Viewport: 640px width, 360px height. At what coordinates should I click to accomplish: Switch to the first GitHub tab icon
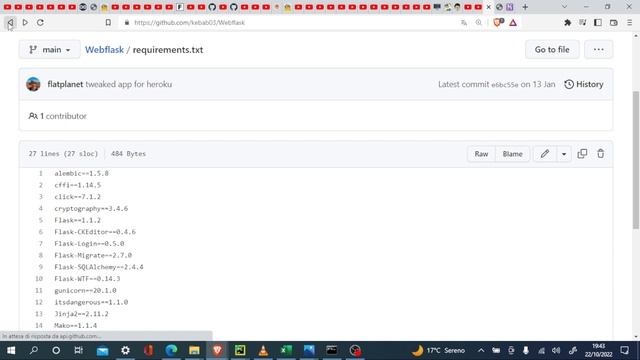click(x=212, y=7)
